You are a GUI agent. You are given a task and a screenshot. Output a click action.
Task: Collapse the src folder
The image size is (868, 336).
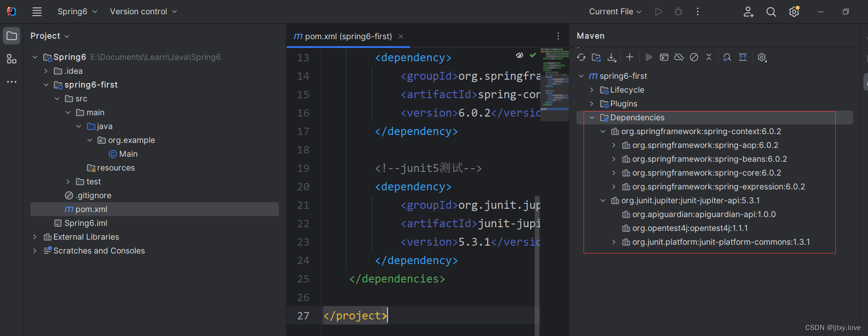pos(57,99)
